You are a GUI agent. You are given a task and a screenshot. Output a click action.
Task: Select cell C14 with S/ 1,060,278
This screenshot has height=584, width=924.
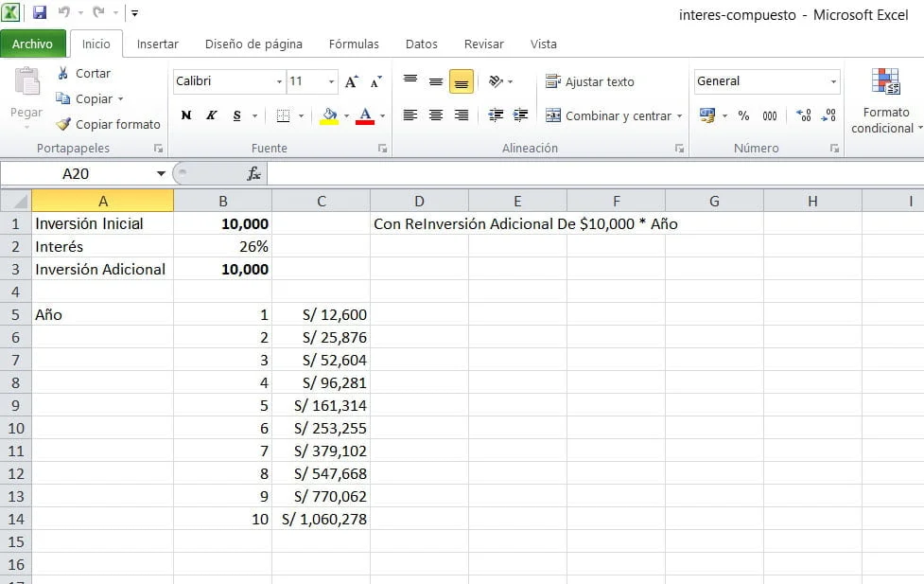[321, 519]
